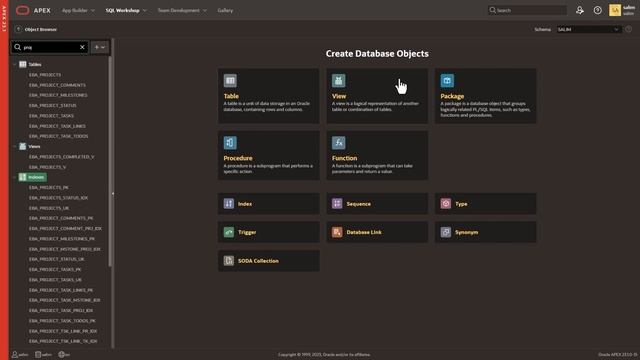Open the Gallery menu item
640x360 pixels.
click(x=225, y=10)
